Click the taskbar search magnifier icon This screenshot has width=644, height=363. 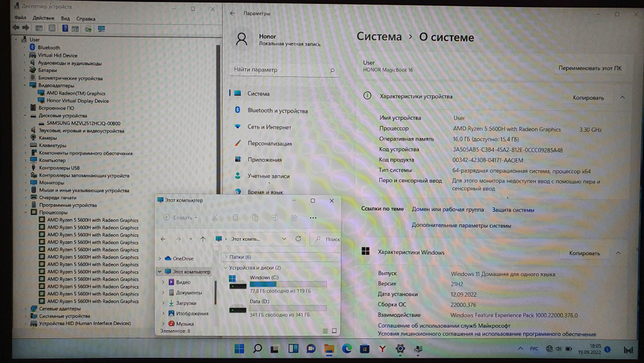coord(258,349)
